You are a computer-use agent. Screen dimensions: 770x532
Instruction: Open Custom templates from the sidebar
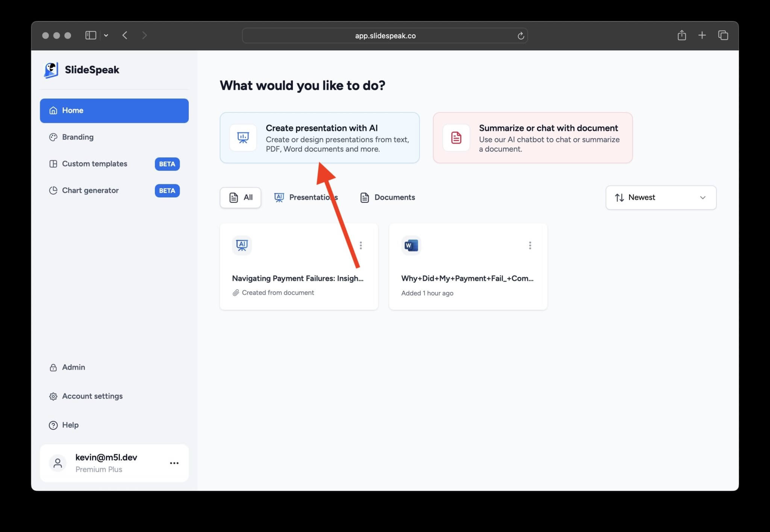point(94,164)
